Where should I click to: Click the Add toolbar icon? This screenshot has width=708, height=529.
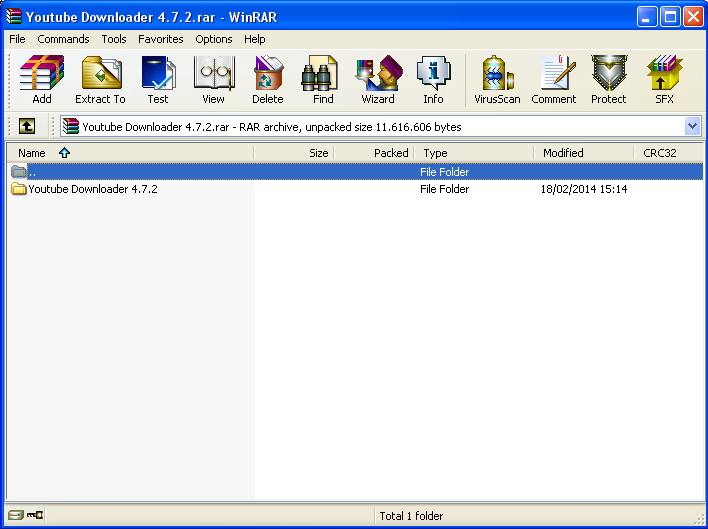tap(42, 80)
